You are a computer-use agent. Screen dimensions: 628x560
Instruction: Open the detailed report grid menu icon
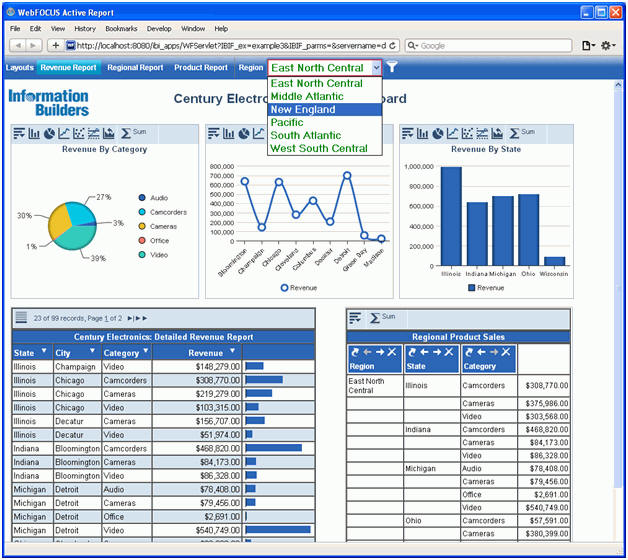pyautogui.click(x=21, y=317)
